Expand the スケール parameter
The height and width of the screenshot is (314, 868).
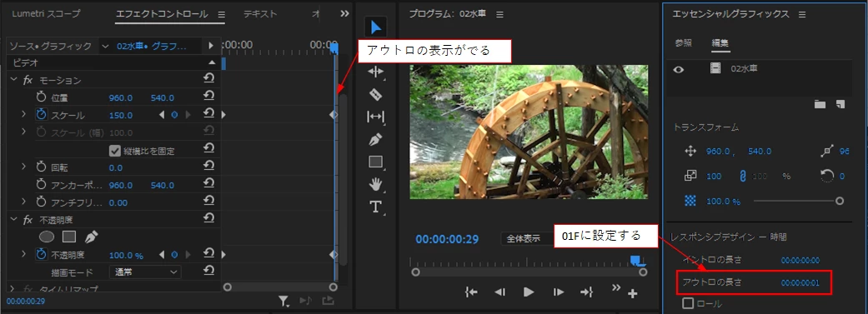coord(23,115)
